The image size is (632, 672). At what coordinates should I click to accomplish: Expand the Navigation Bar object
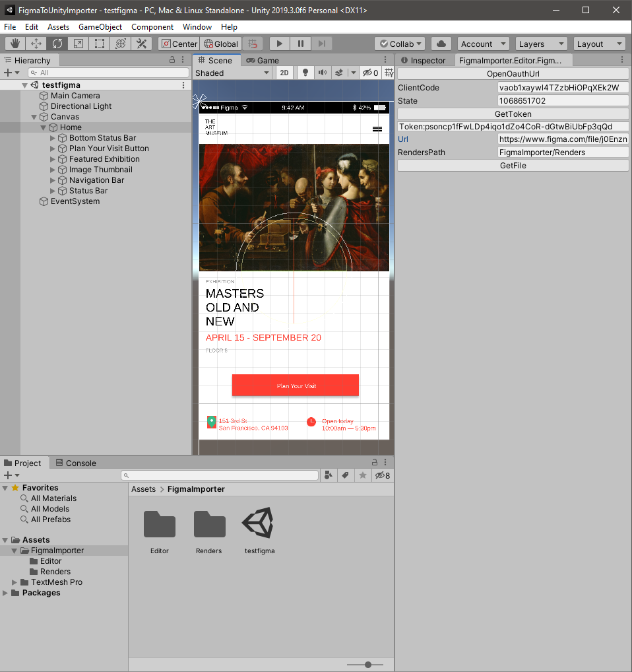(53, 180)
